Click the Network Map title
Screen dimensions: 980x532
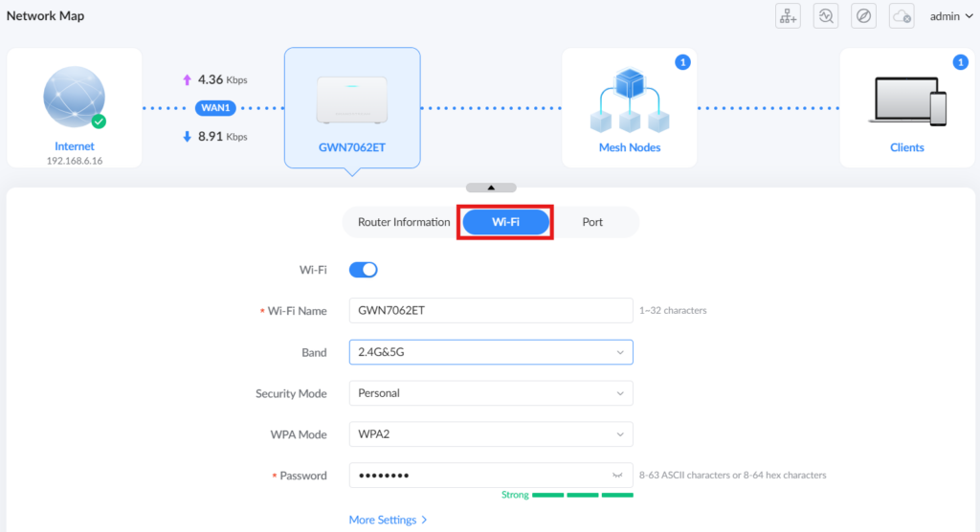46,15
